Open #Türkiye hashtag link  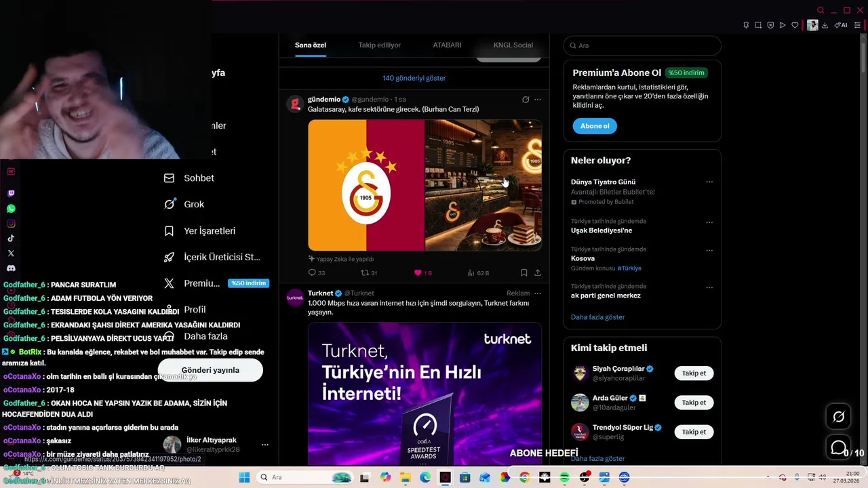point(629,268)
